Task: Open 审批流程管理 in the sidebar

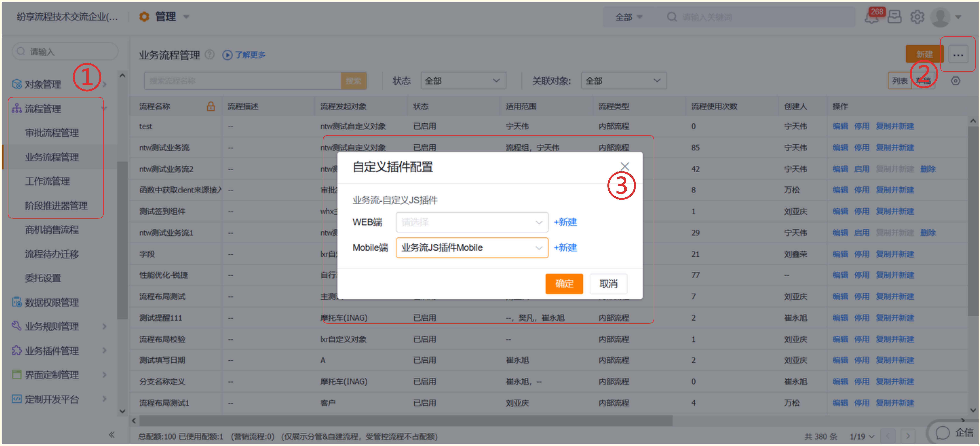Action: pyautogui.click(x=52, y=133)
